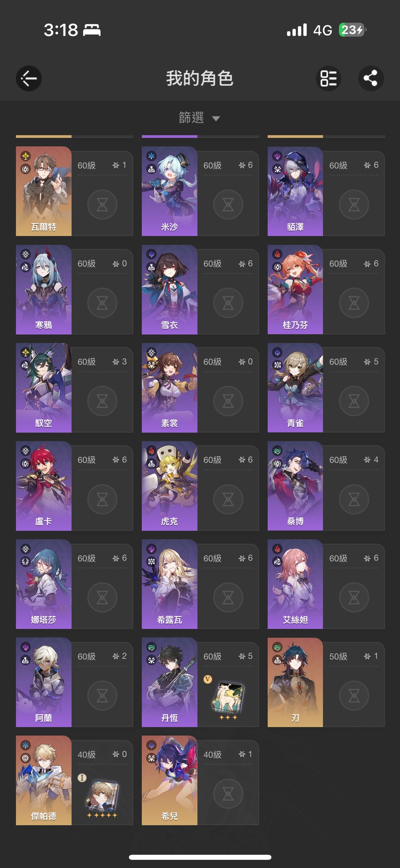This screenshot has width=400, height=868.
Task: Open 刃 character card
Action: click(326, 682)
